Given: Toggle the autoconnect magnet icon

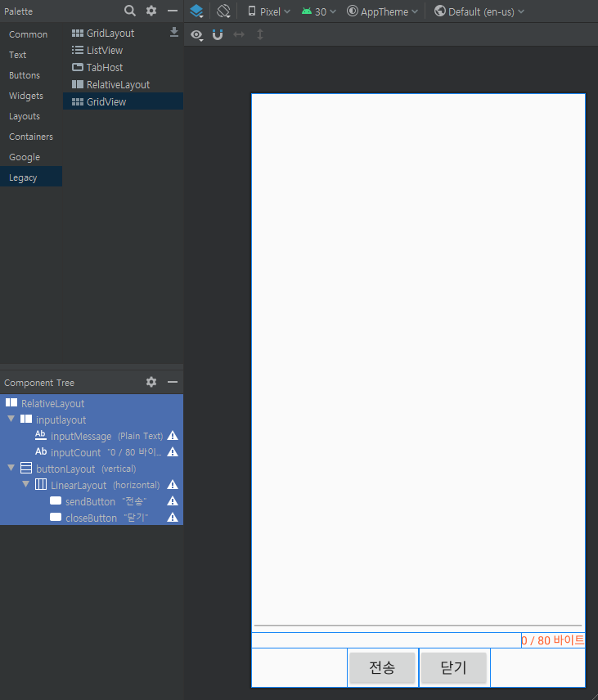Looking at the screenshot, I should coord(218,35).
